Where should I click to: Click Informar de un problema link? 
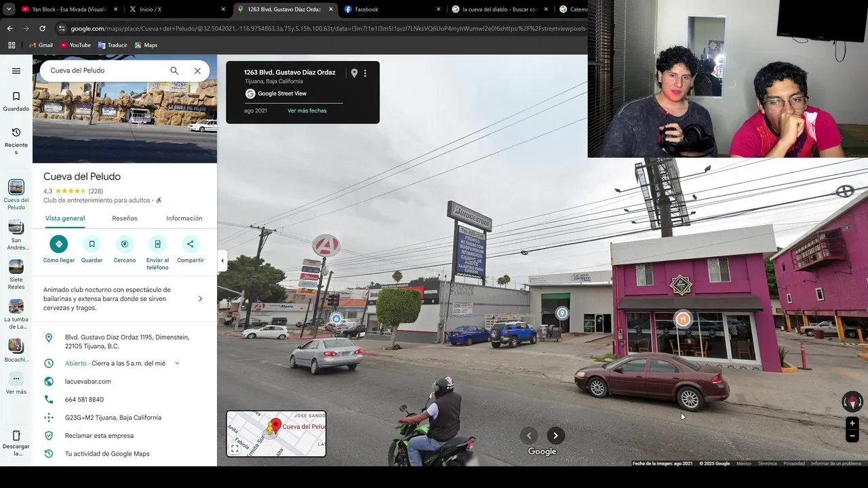(836, 464)
